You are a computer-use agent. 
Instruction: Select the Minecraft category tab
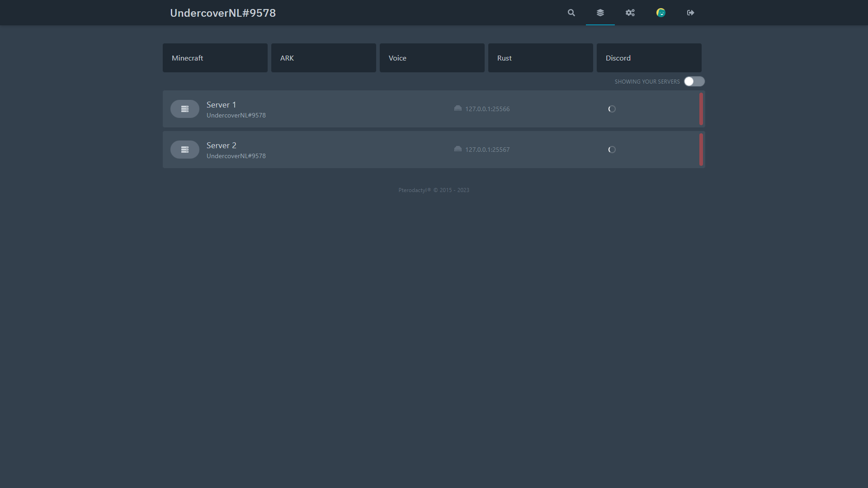click(x=215, y=58)
